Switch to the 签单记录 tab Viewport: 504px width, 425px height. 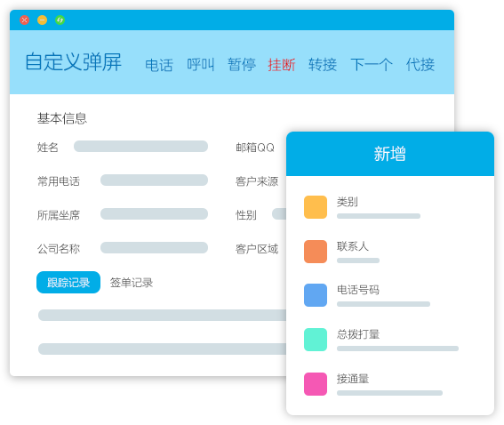(x=132, y=283)
